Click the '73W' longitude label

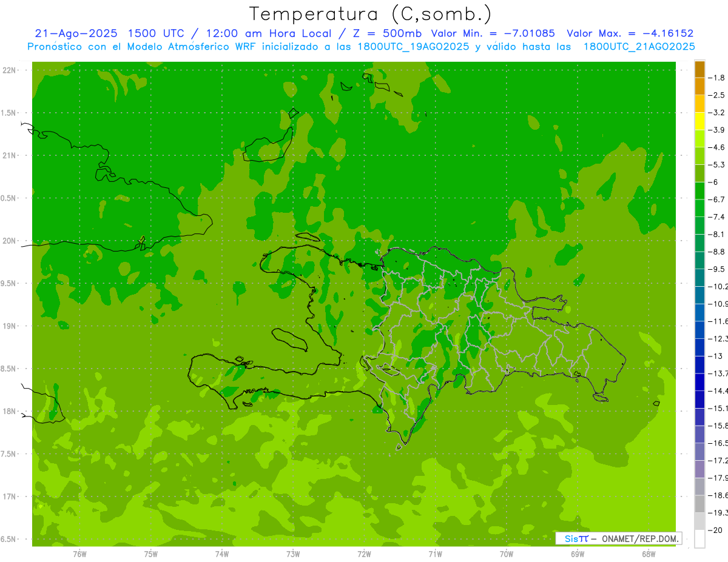click(293, 554)
